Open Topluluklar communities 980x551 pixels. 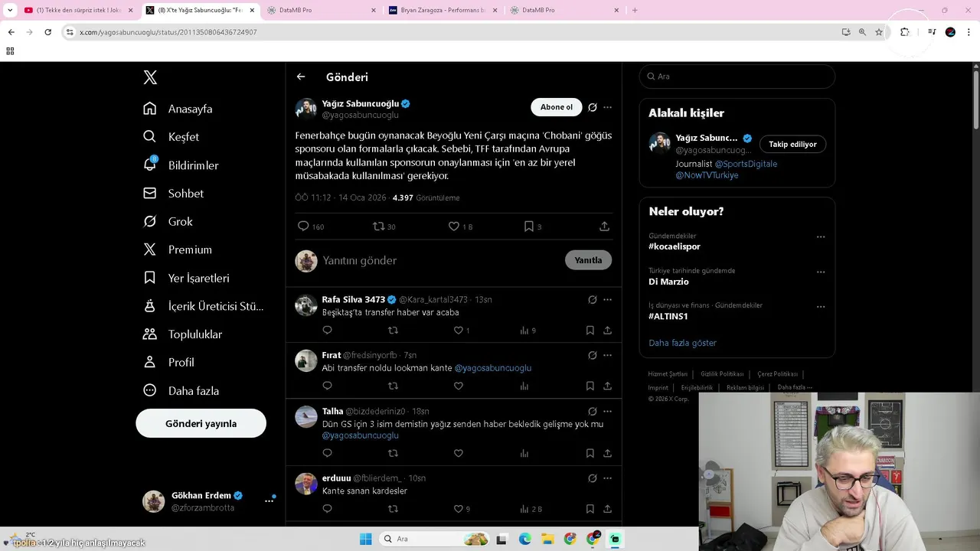point(182,334)
